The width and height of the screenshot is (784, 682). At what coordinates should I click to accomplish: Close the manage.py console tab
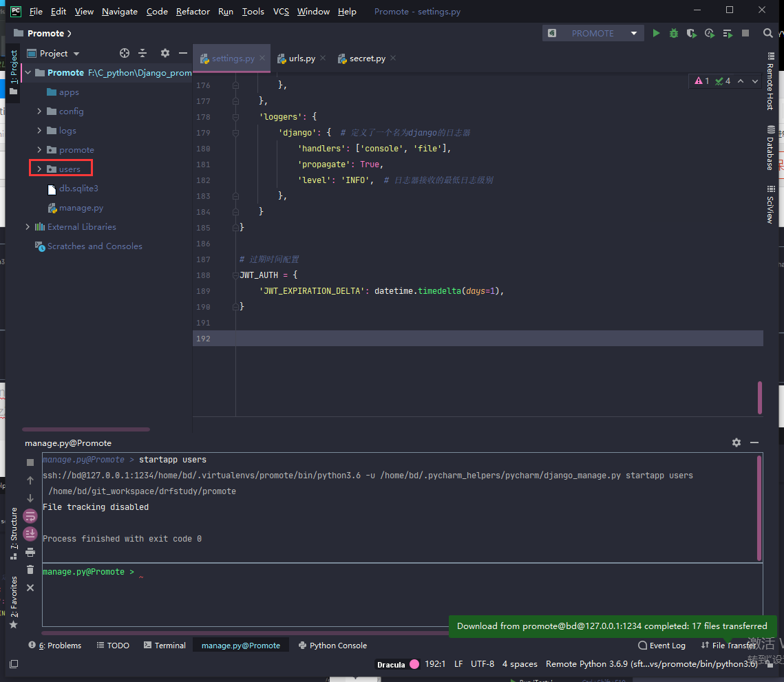click(x=30, y=588)
